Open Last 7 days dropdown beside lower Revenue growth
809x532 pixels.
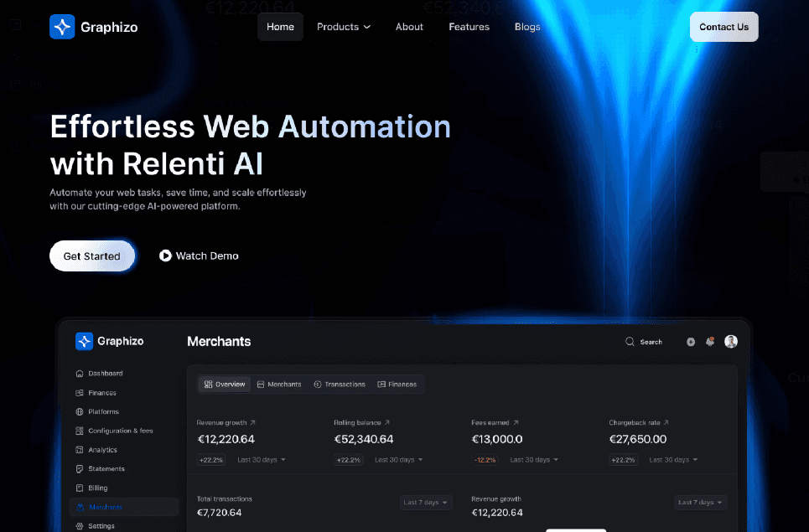pos(701,503)
